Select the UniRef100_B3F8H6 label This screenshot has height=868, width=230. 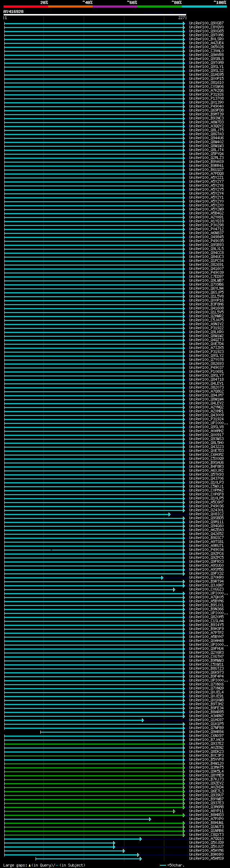(206, 304)
